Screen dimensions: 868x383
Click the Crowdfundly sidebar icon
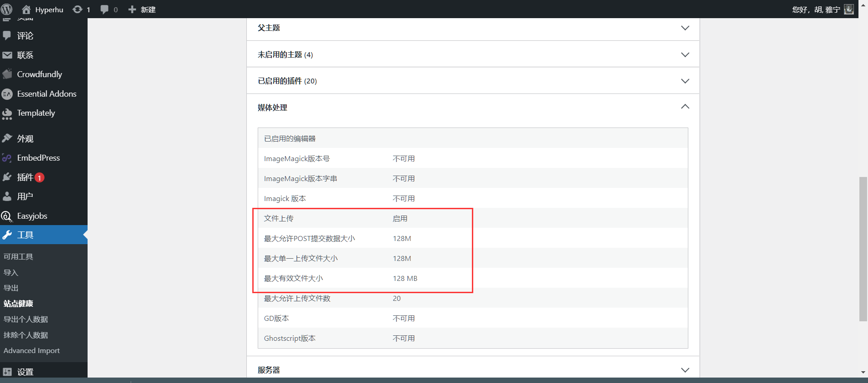click(7, 74)
